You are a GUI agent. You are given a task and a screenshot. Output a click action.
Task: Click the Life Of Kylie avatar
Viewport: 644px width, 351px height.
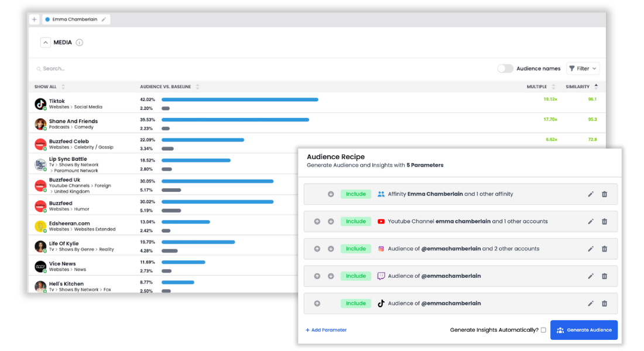pyautogui.click(x=40, y=246)
